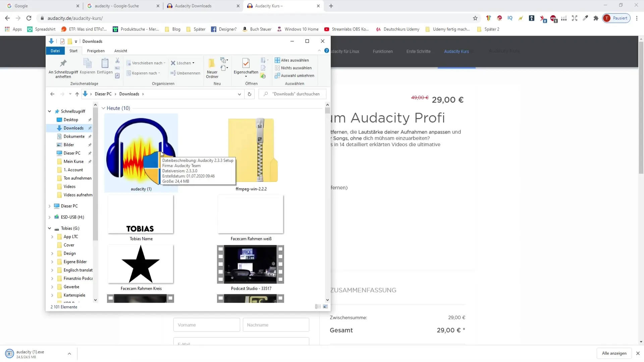This screenshot has width=644, height=362.
Task: Switch Explorer to details view icon
Action: (318, 307)
